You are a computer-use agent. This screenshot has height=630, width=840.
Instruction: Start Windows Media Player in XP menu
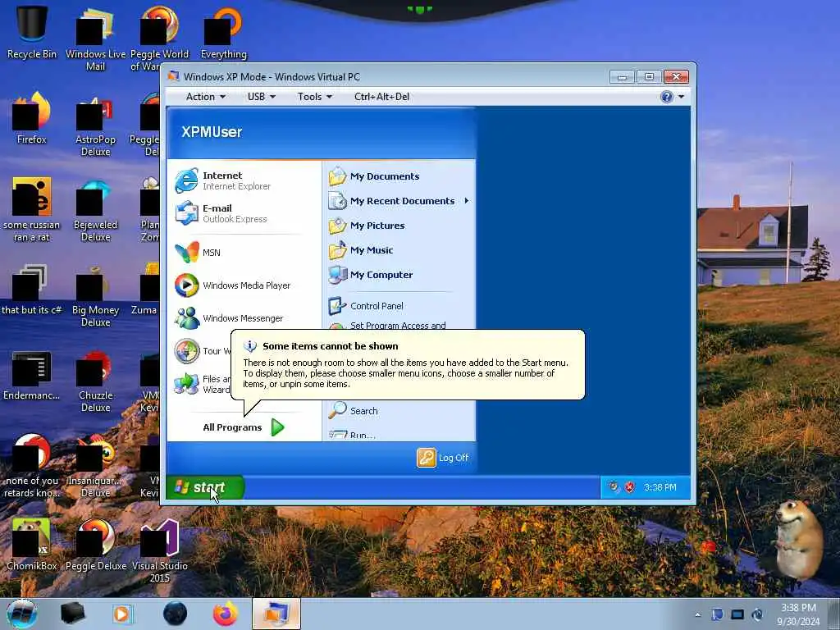pos(244,285)
